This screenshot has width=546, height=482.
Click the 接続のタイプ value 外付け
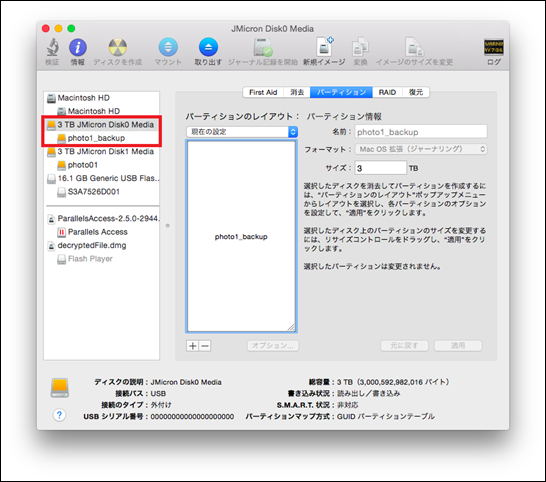pyautogui.click(x=161, y=405)
